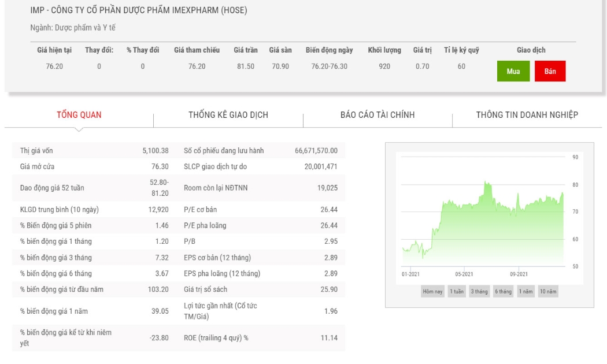Click the IMP company title heading
Image resolution: width=607 pixels, height=364 pixels.
[x=139, y=10]
